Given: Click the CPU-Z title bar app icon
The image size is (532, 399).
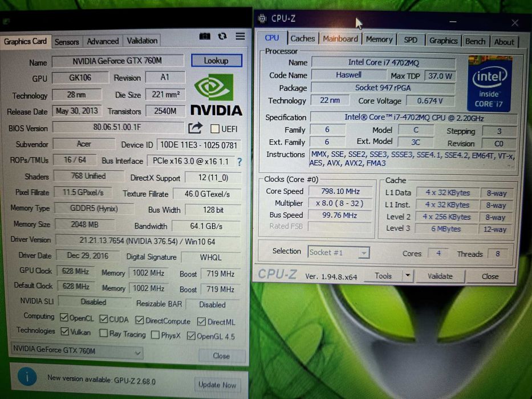Looking at the screenshot, I should coord(262,18).
